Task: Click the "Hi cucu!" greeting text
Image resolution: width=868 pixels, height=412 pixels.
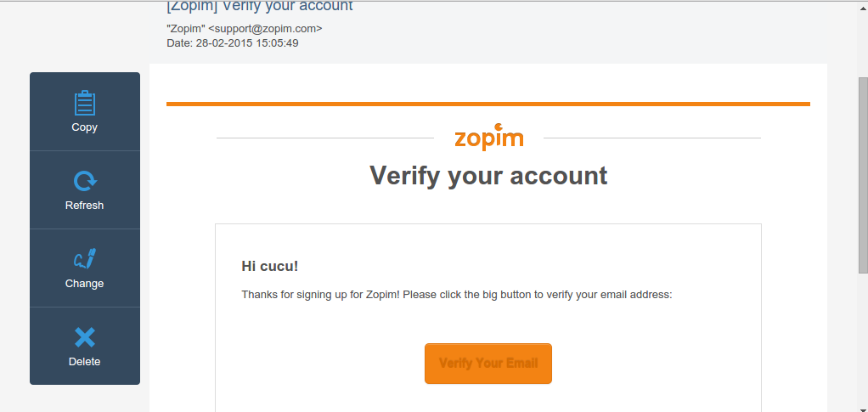Action: tap(270, 266)
